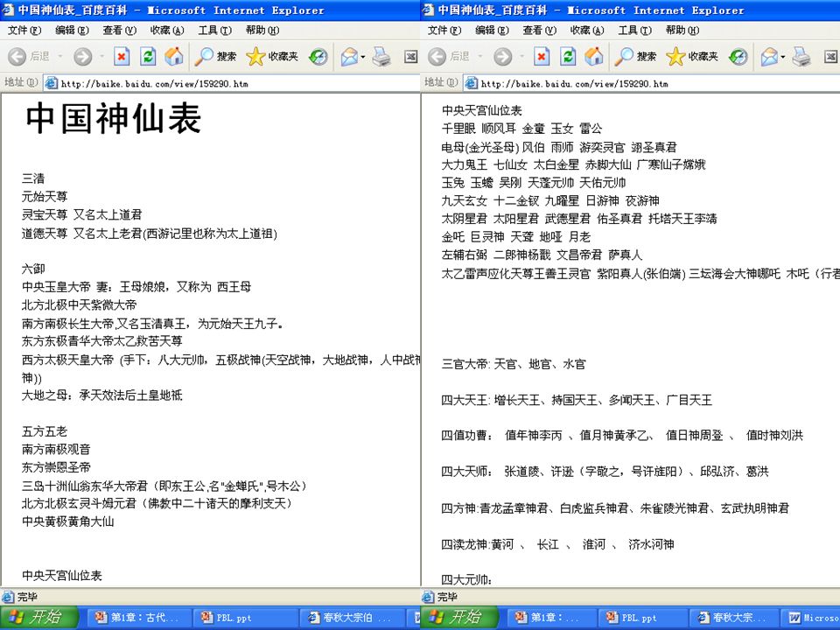
Task: Print the page from right IE window
Action: [801, 56]
